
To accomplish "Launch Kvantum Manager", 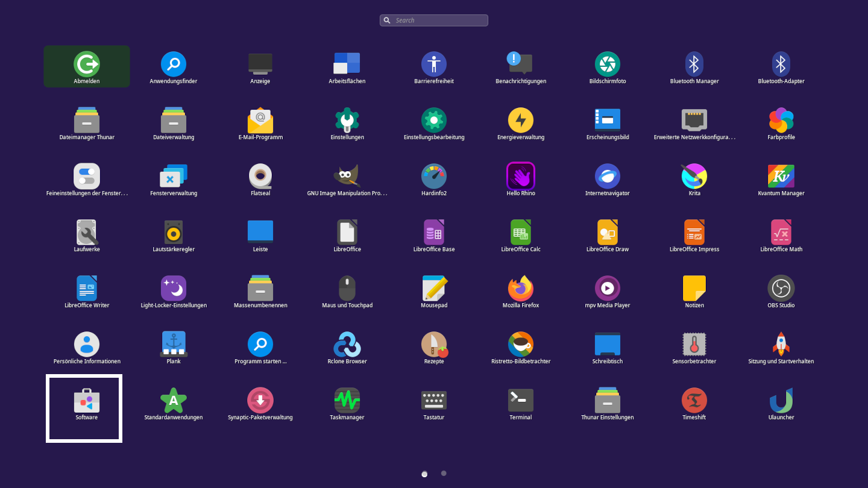I will click(x=781, y=177).
